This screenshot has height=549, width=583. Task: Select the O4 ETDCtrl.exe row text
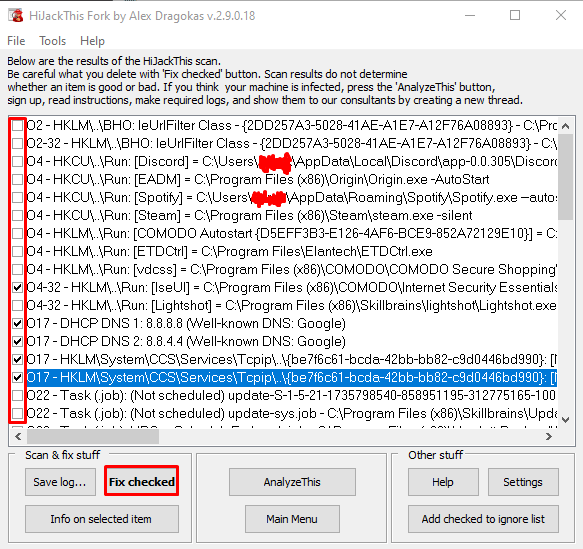(x=230, y=252)
